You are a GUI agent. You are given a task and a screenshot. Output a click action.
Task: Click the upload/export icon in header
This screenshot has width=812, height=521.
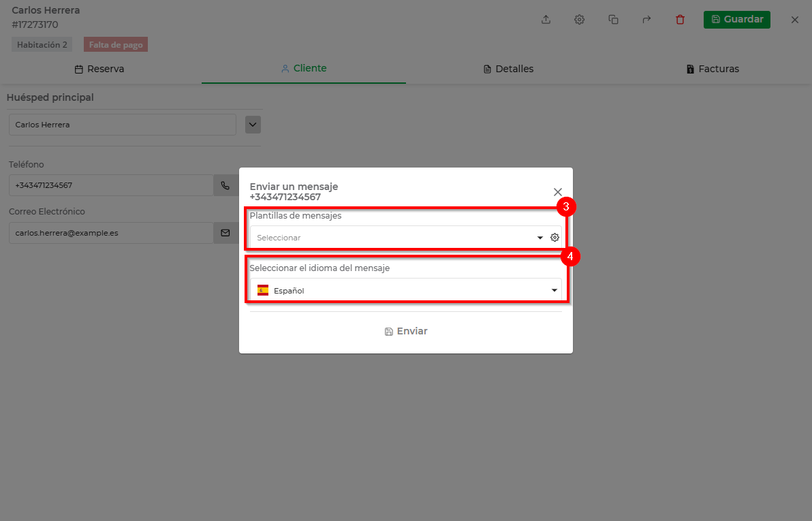(x=546, y=20)
